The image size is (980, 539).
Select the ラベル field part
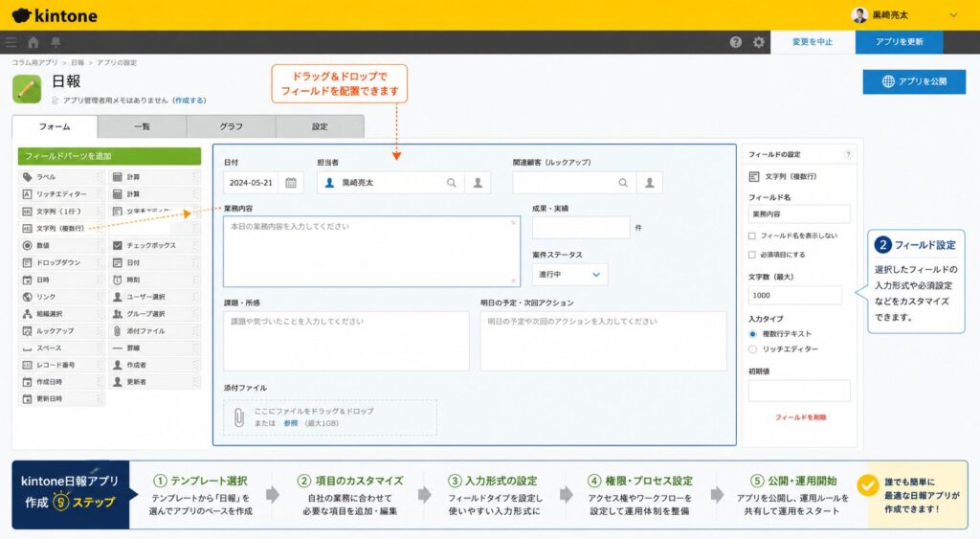click(61, 177)
